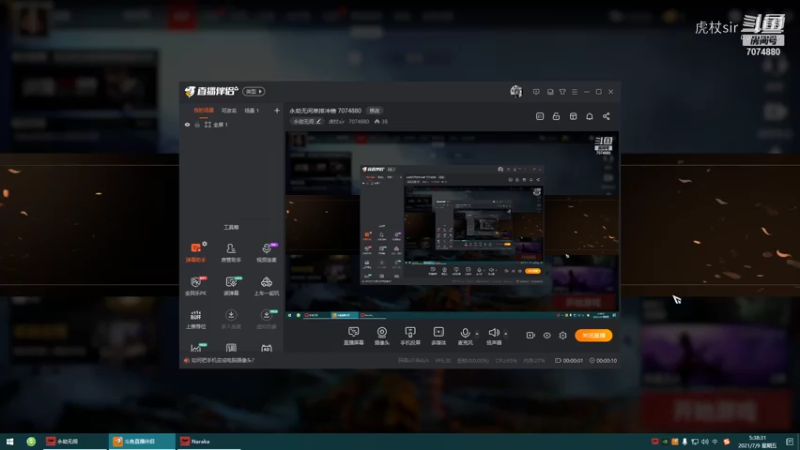
Task: Switch to live companion taskbar button
Action: [141, 441]
